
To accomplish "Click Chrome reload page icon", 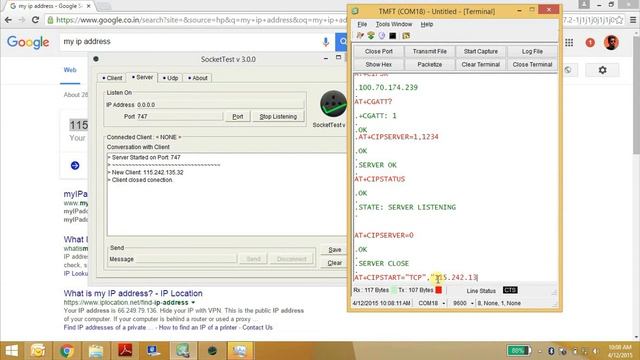I will (x=36, y=20).
